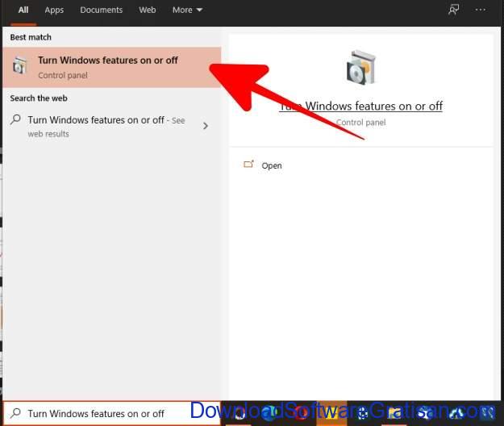Click 'Control panel' under the best match title

click(63, 75)
